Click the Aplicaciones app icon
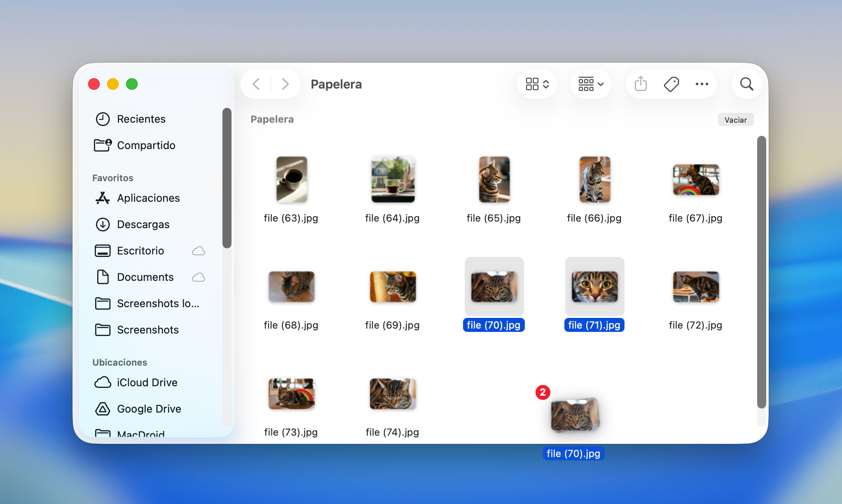The image size is (842, 504). (x=103, y=198)
